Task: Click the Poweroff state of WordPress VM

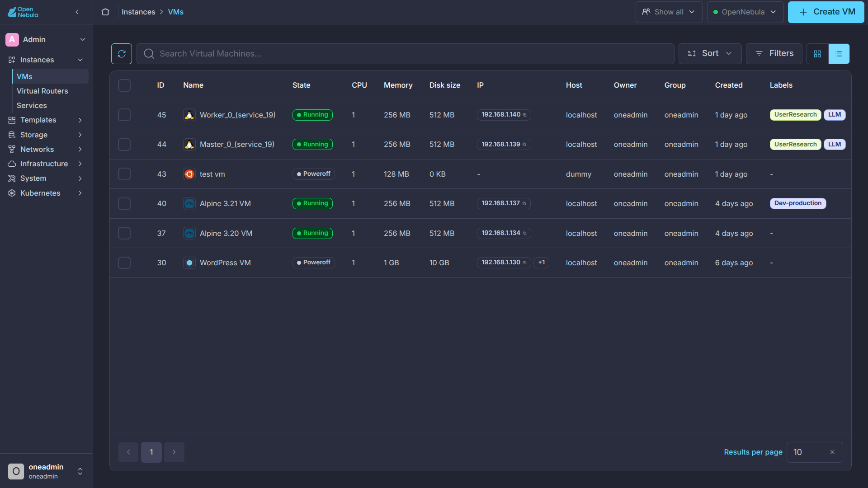Action: pos(313,263)
